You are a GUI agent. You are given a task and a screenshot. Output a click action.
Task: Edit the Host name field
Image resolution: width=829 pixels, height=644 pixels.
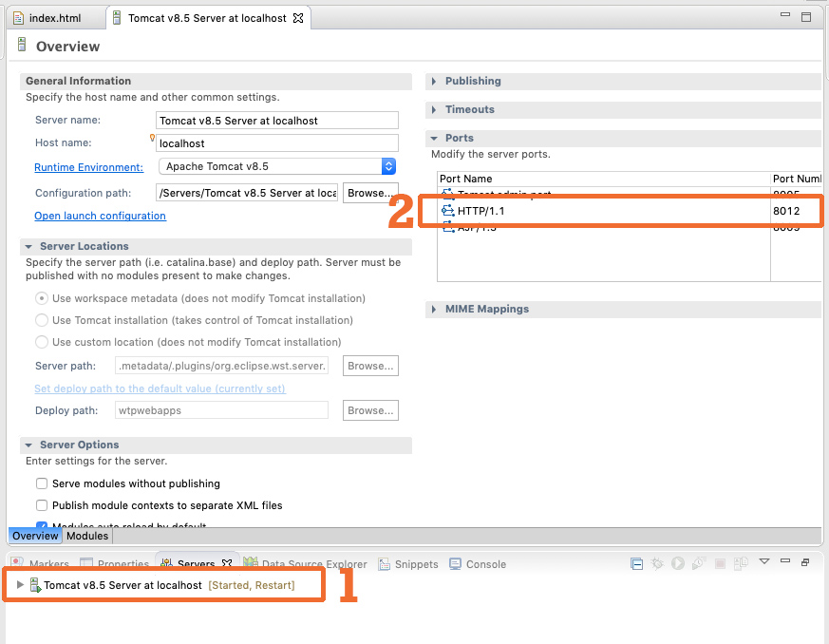click(277, 142)
